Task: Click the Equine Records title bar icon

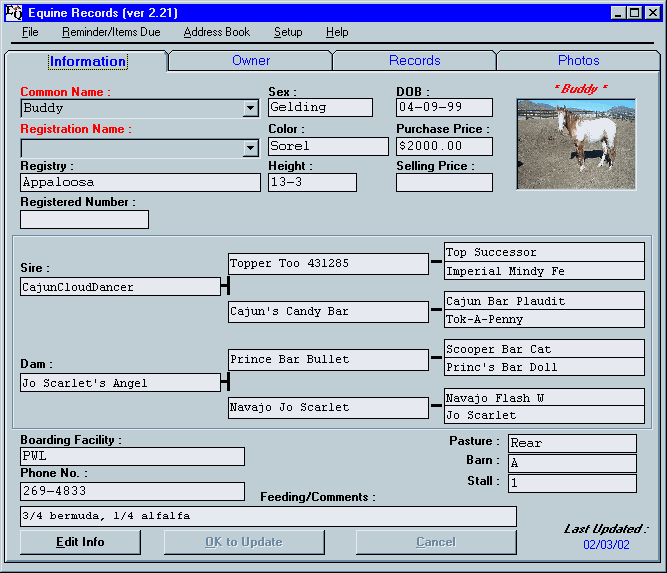Action: tap(13, 13)
